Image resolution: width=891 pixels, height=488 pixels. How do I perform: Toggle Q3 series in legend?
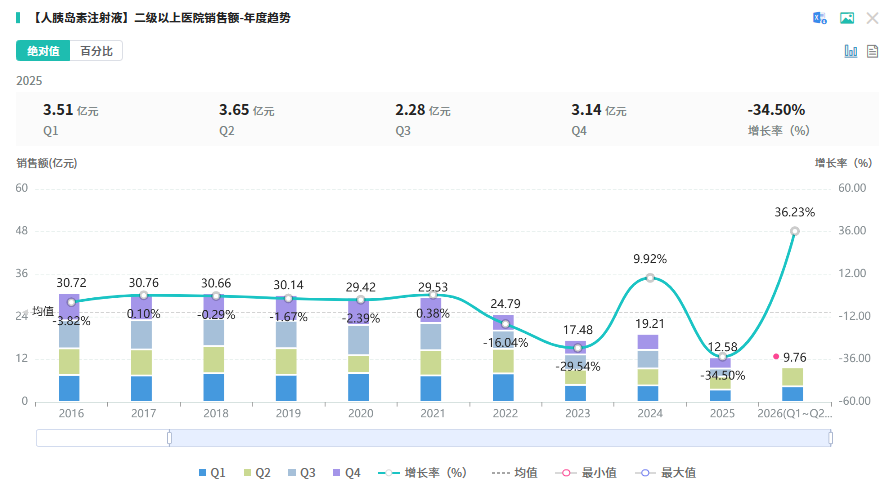pyautogui.click(x=302, y=473)
